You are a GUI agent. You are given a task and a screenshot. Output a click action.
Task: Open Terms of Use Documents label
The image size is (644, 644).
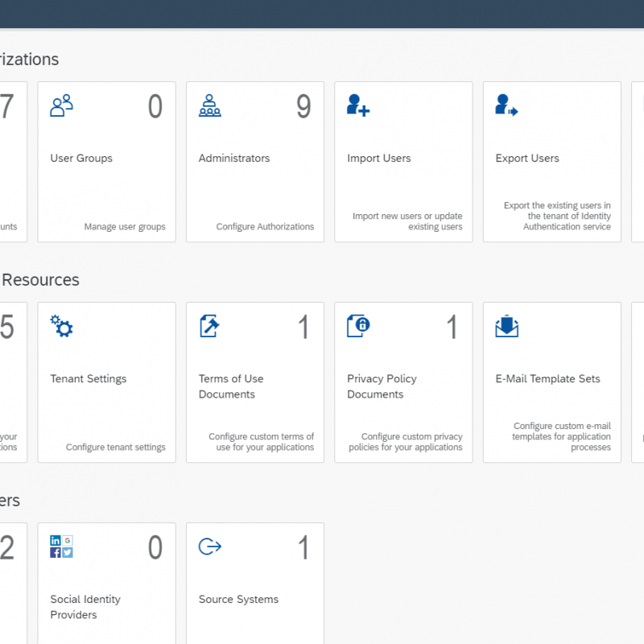pos(231,386)
